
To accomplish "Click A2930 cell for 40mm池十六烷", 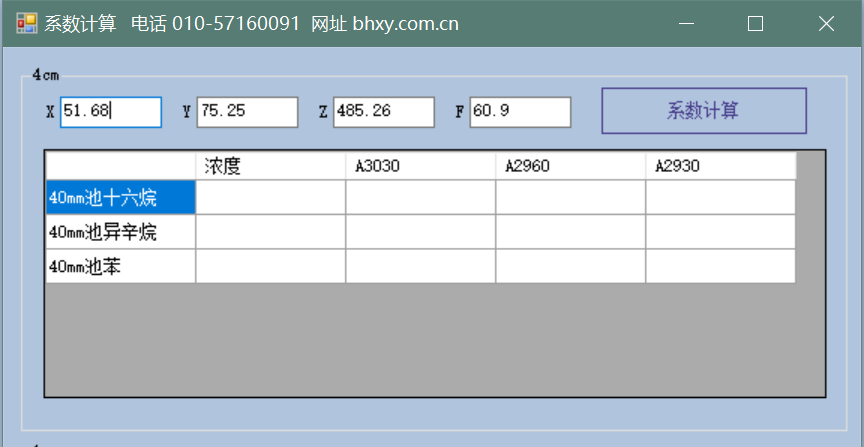I will tap(720, 198).
